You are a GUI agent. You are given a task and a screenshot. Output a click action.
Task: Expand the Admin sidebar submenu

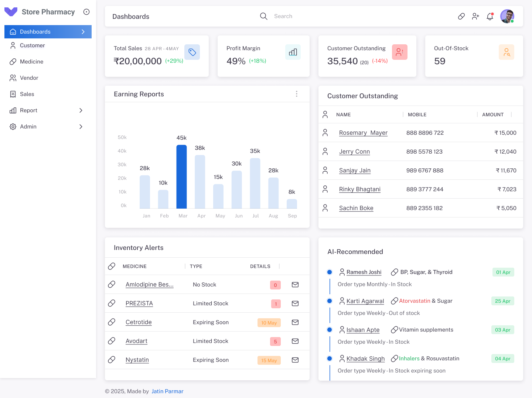(81, 127)
